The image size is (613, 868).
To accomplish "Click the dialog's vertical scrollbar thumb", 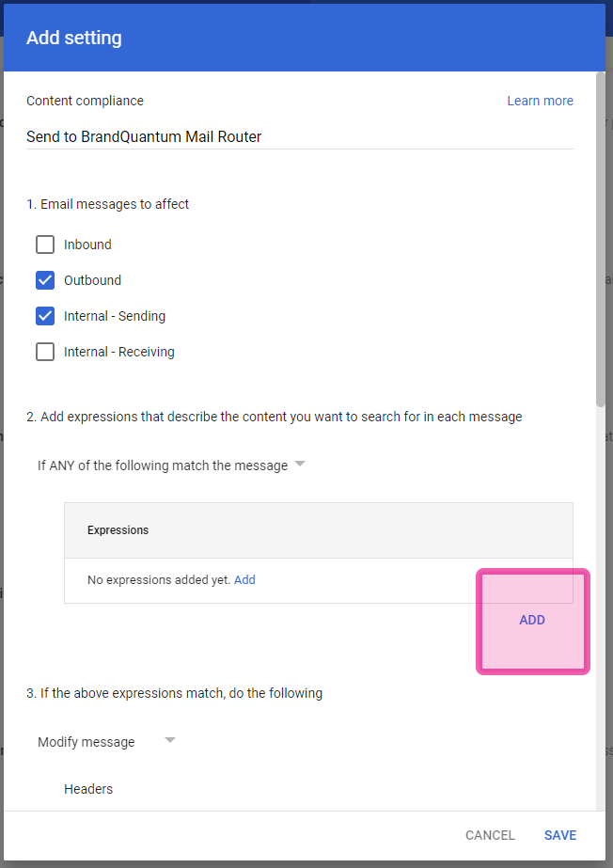I will pyautogui.click(x=600, y=239).
